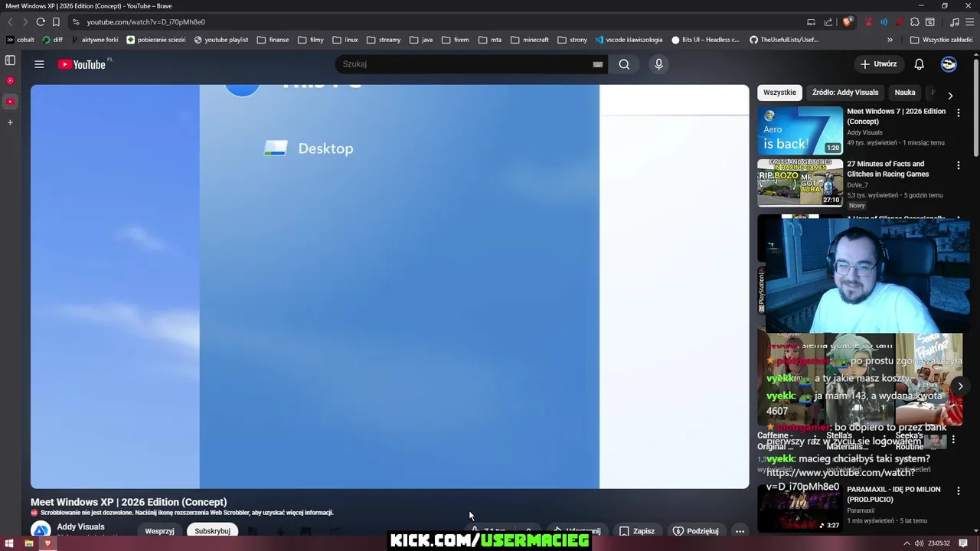Open more actions for Meet Windows 7 video
Image resolution: width=980 pixels, height=551 pixels.
(x=958, y=112)
